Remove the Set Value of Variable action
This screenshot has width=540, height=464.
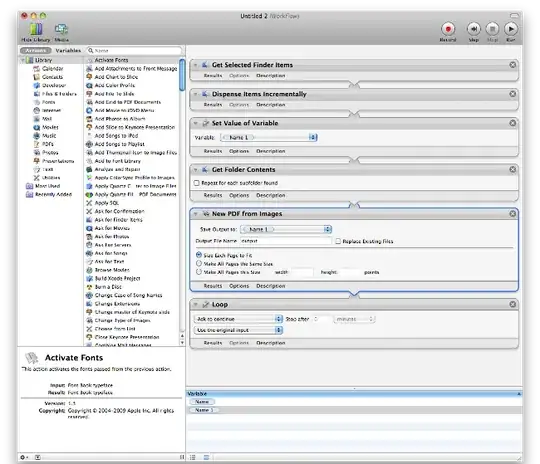tap(512, 123)
